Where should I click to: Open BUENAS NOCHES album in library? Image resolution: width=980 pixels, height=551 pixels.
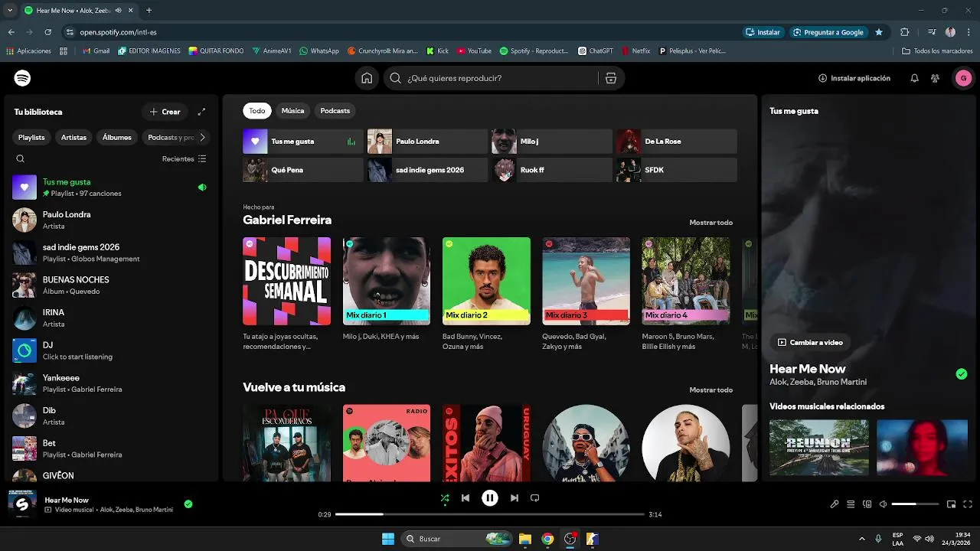111,285
